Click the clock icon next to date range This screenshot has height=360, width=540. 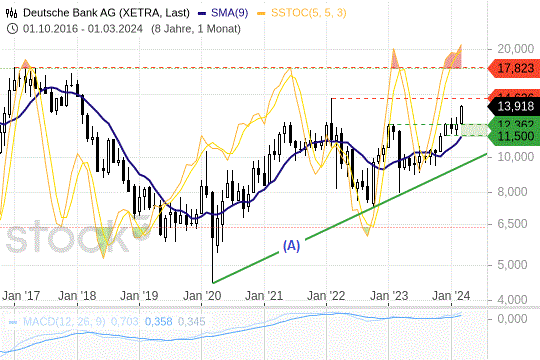(12, 29)
